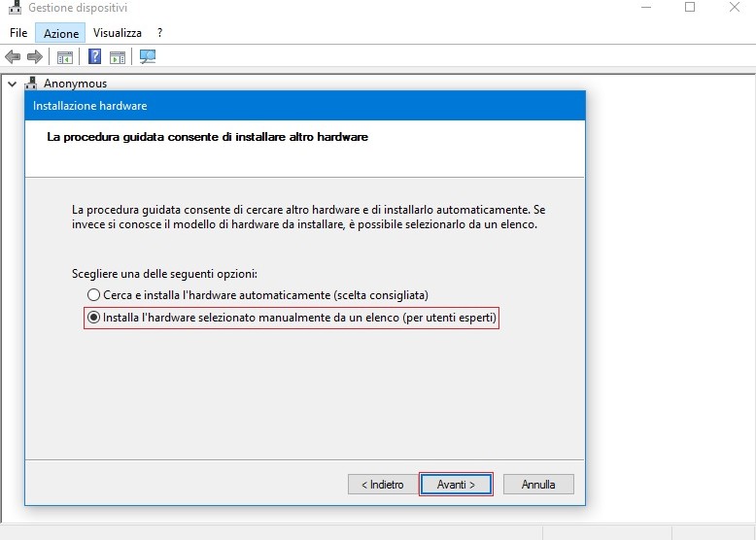Image resolution: width=756 pixels, height=540 pixels.
Task: Collapse the Anonymous tree node chevron
Action: pyautogui.click(x=12, y=84)
